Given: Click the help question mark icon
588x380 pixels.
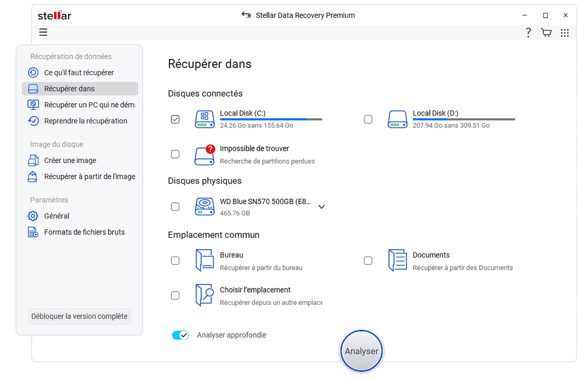Looking at the screenshot, I should tap(528, 33).
